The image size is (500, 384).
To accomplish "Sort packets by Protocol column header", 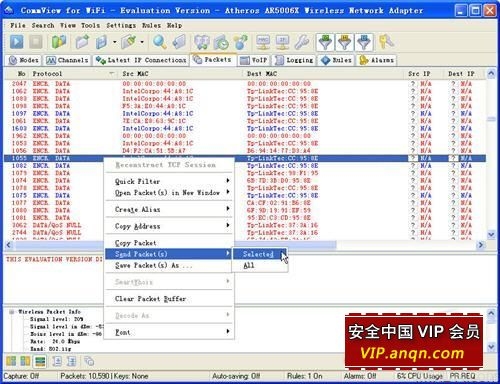I will click(x=73, y=74).
